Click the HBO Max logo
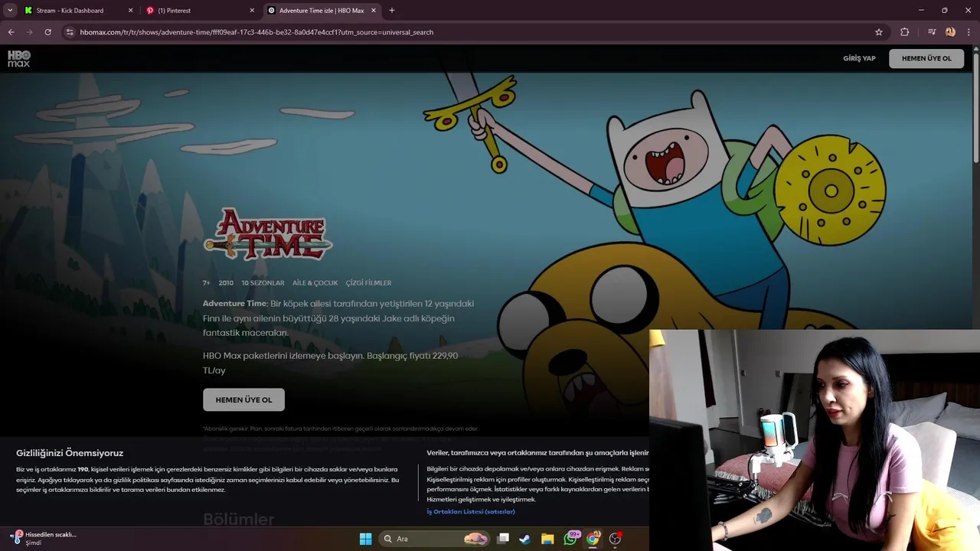Screen dimensions: 980x551 18,59
